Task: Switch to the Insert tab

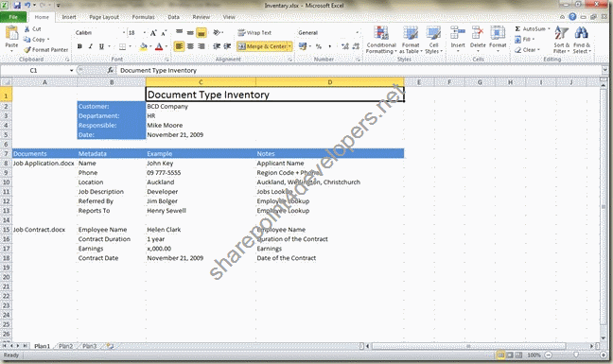Action: (x=69, y=17)
